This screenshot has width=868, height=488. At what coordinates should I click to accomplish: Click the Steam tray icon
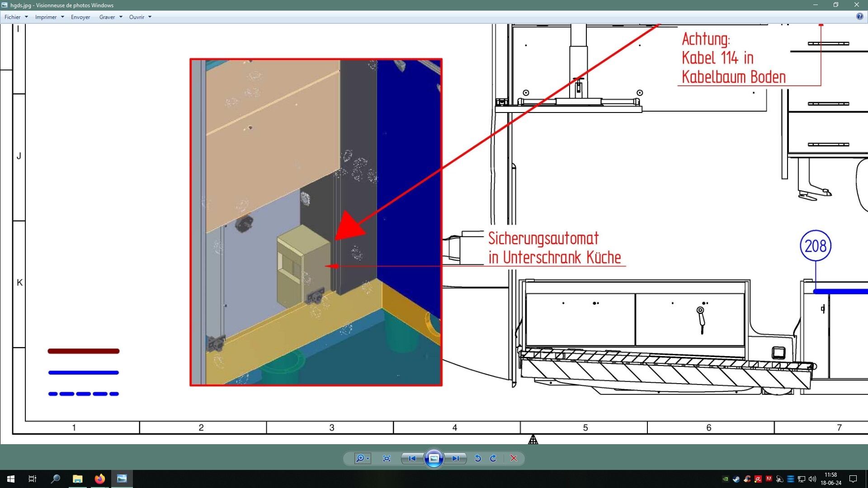tap(736, 479)
